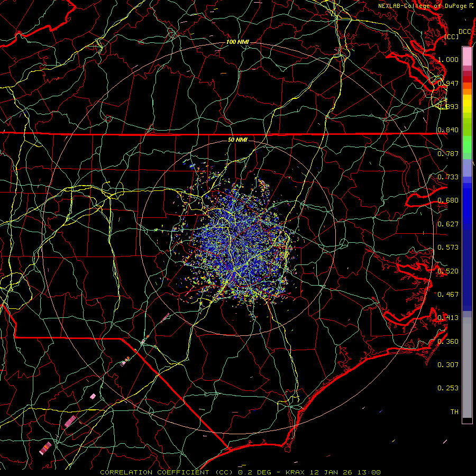Click the 0.307 legend value
476x476 pixels.
pos(448,364)
